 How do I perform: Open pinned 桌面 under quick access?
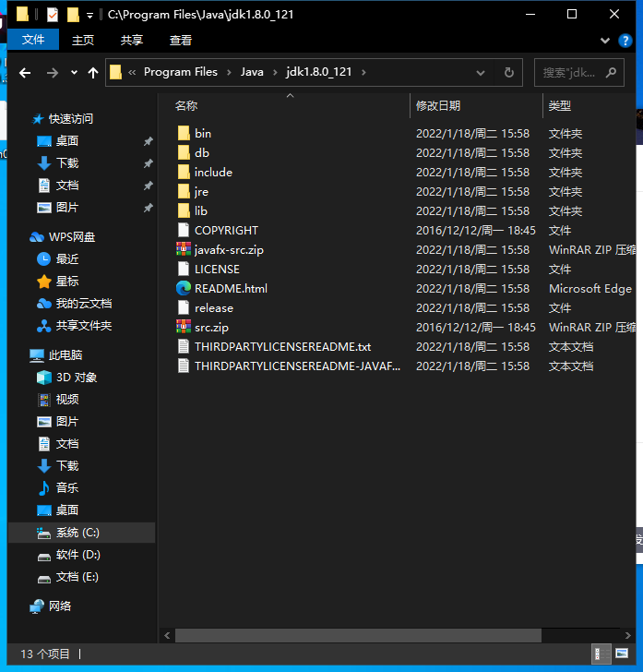click(67, 141)
